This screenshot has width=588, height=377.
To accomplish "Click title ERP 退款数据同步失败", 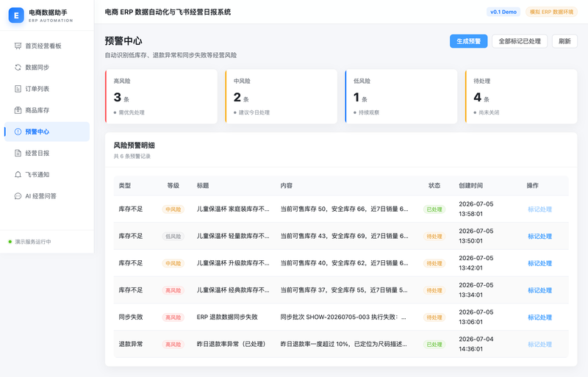I will pos(227,317).
